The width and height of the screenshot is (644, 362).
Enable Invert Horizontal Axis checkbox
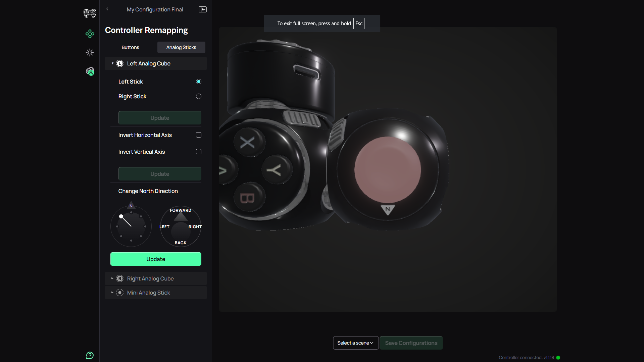click(x=199, y=135)
